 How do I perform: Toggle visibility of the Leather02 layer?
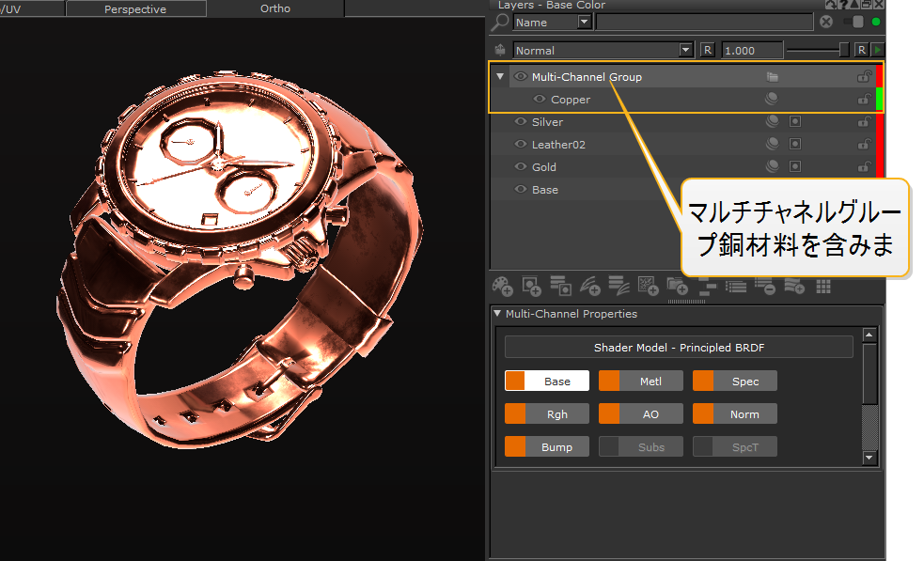coord(520,145)
